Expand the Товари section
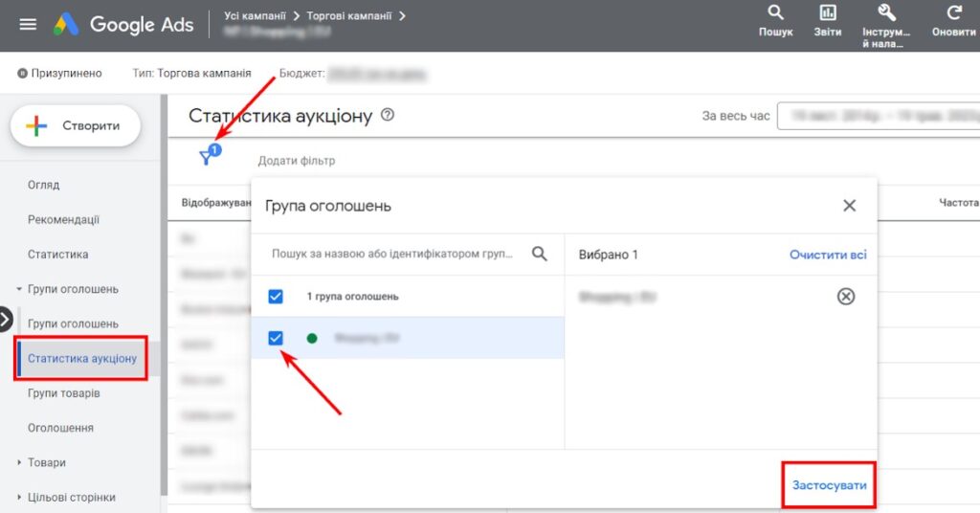980x513 pixels. pos(19,462)
